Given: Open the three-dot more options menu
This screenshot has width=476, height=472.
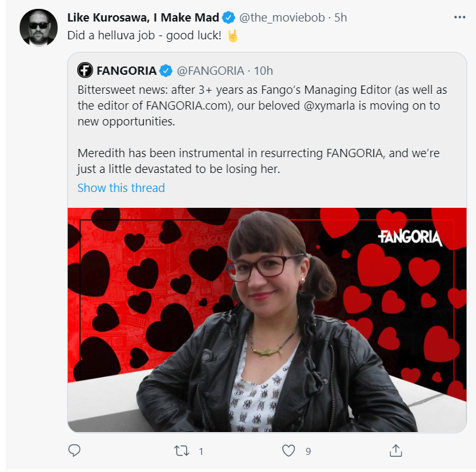Looking at the screenshot, I should click(x=460, y=17).
